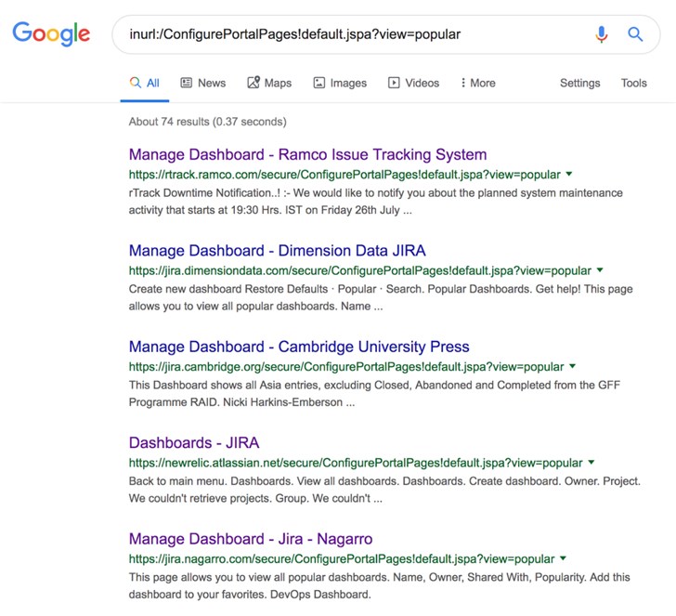
Task: Open the Dashboards - JIRA result
Action: [193, 443]
